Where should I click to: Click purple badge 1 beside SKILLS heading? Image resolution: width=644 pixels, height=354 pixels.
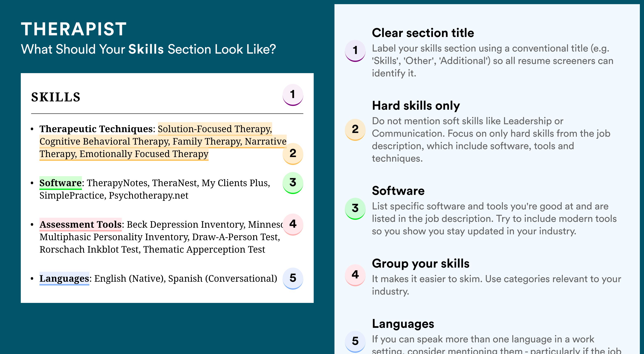click(293, 95)
